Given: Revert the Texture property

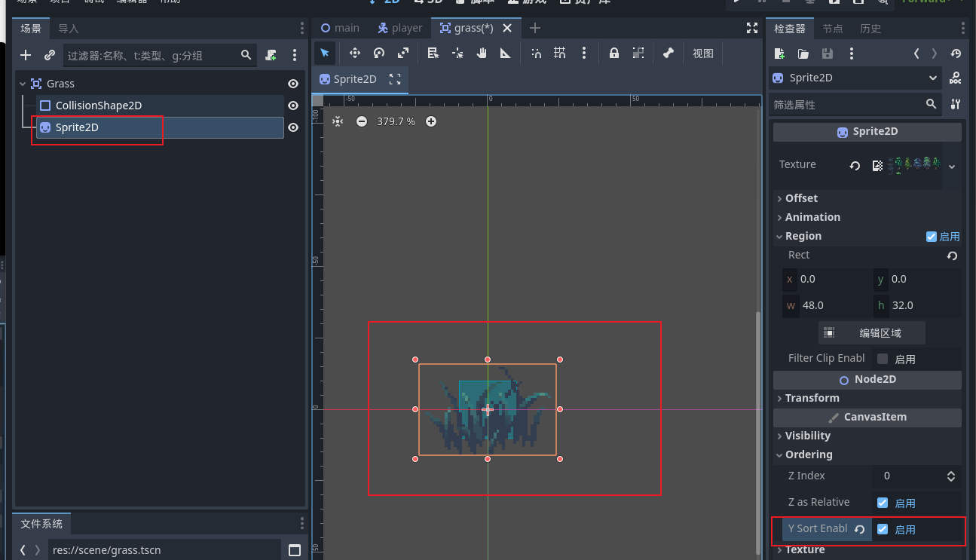Looking at the screenshot, I should tap(855, 166).
